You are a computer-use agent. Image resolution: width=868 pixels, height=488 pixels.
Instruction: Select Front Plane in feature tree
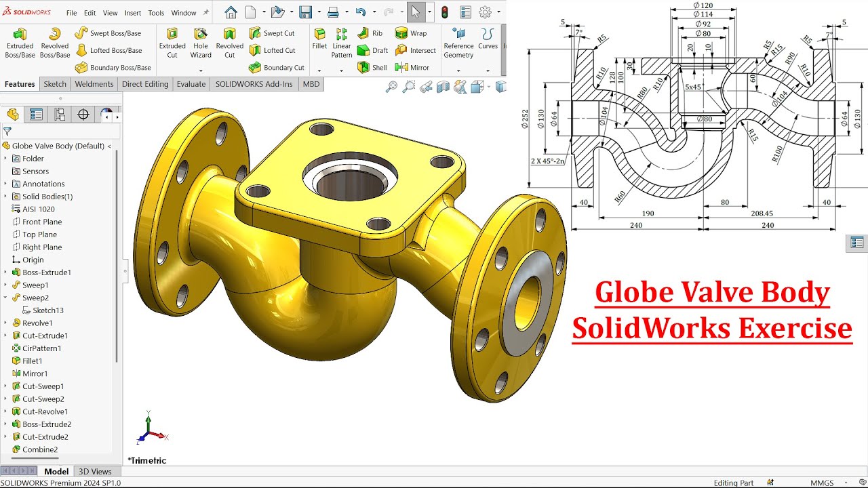pyautogui.click(x=37, y=222)
